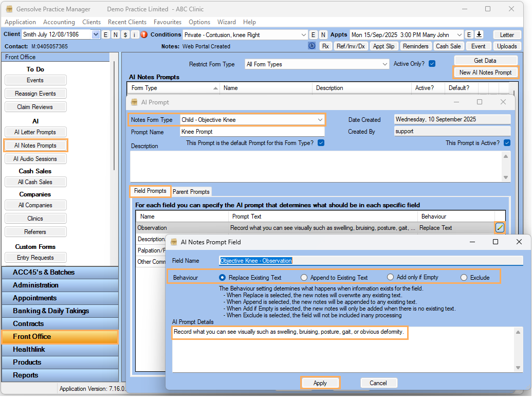Click the client info 'i' icon
The width and height of the screenshot is (532, 397).
[135, 34]
